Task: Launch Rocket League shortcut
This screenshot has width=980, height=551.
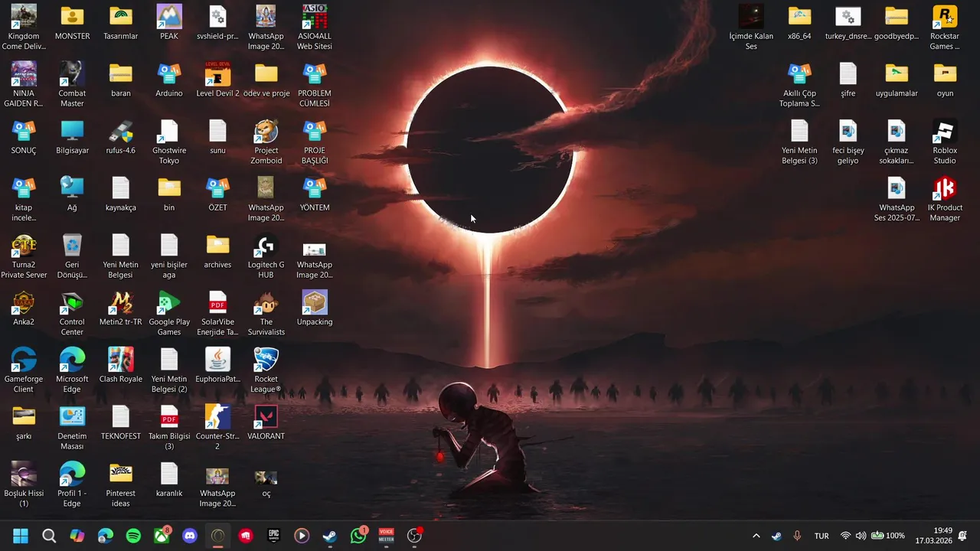Action: [266, 370]
